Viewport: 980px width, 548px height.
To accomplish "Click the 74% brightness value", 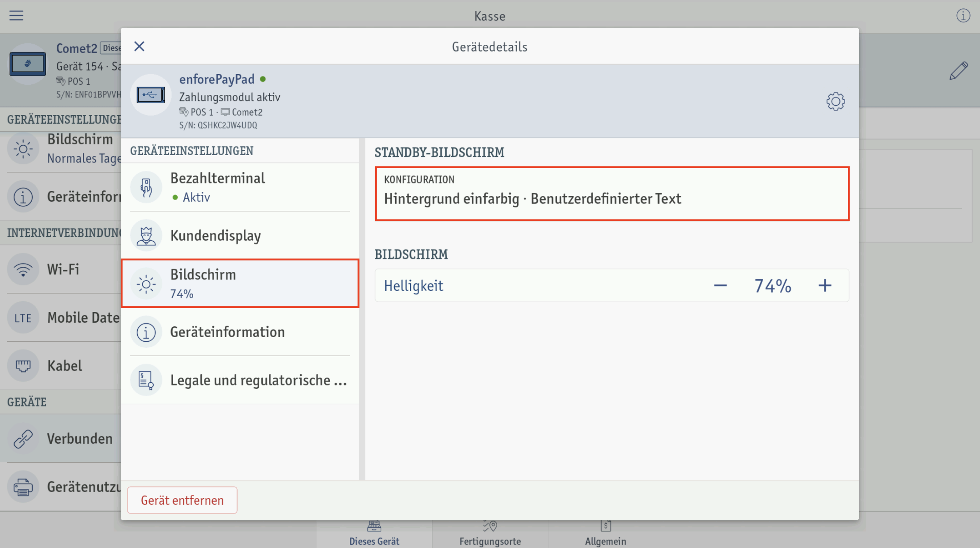I will [773, 286].
